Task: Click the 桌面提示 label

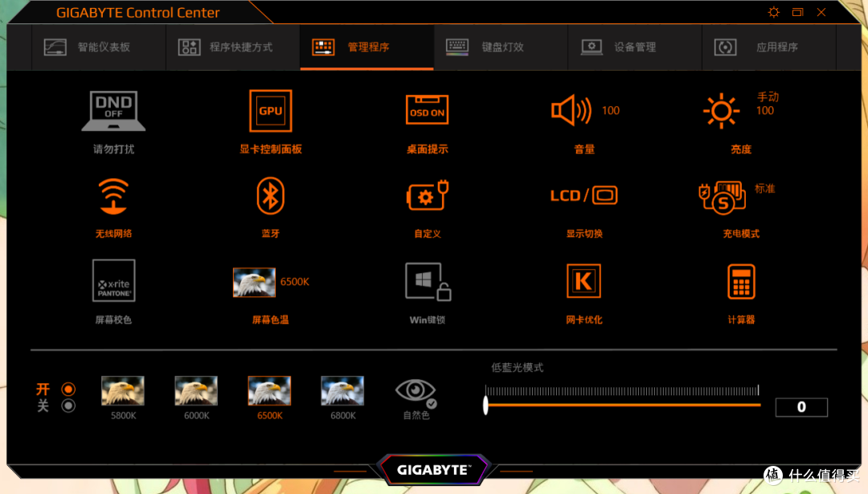Action: pos(427,149)
